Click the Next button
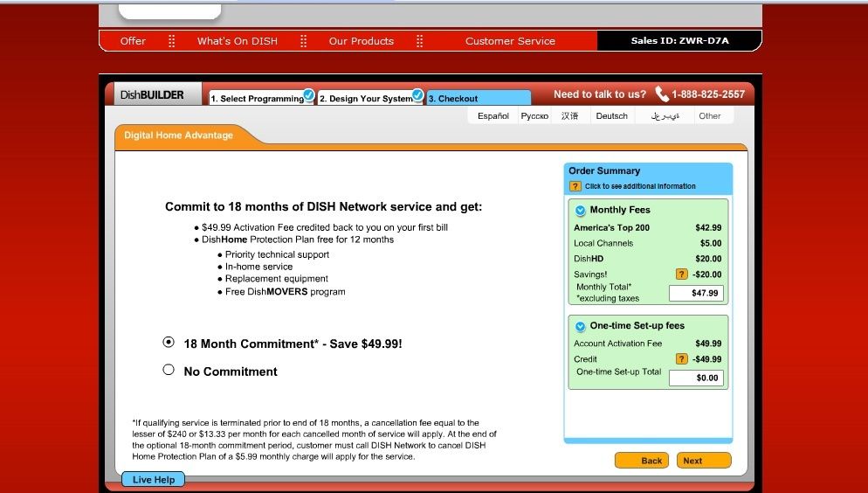The height and width of the screenshot is (493, 868). 704,461
